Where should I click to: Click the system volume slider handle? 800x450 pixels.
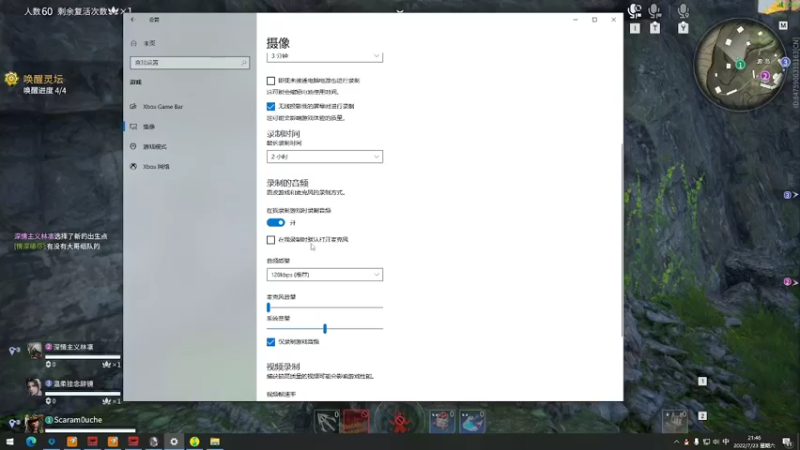325,329
